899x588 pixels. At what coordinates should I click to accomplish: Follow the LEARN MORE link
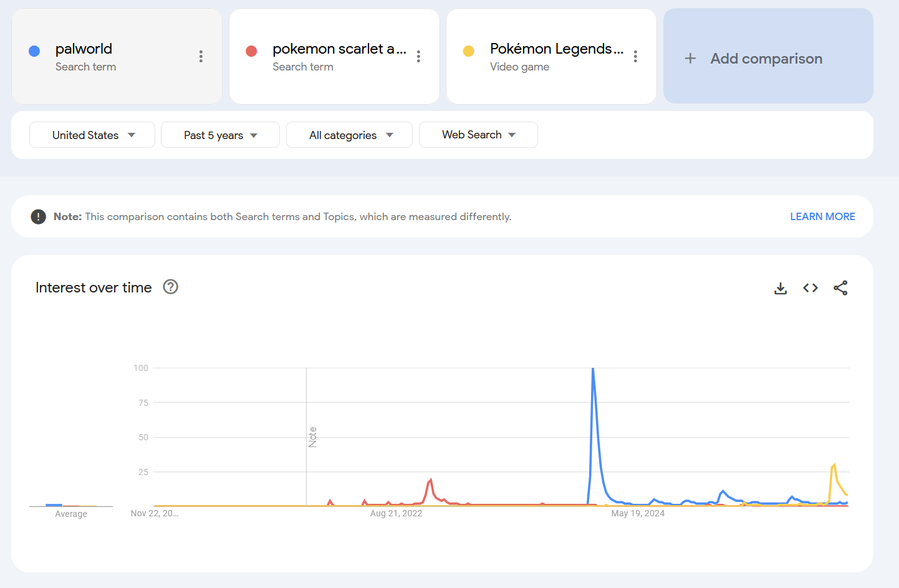(x=822, y=216)
